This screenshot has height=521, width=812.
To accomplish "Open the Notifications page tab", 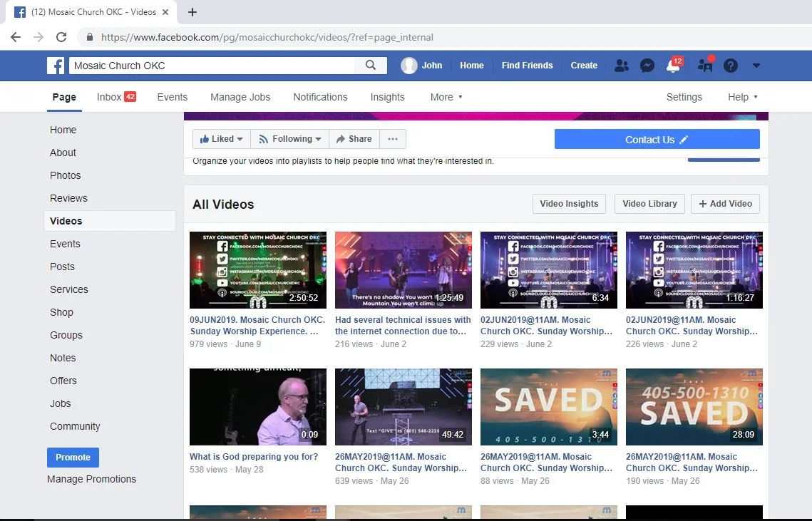I will click(320, 97).
